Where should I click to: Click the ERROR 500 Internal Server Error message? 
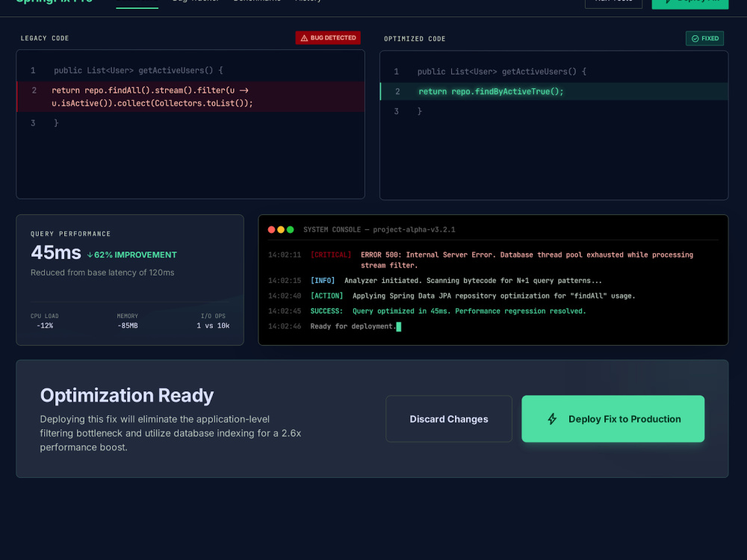[x=527, y=260]
